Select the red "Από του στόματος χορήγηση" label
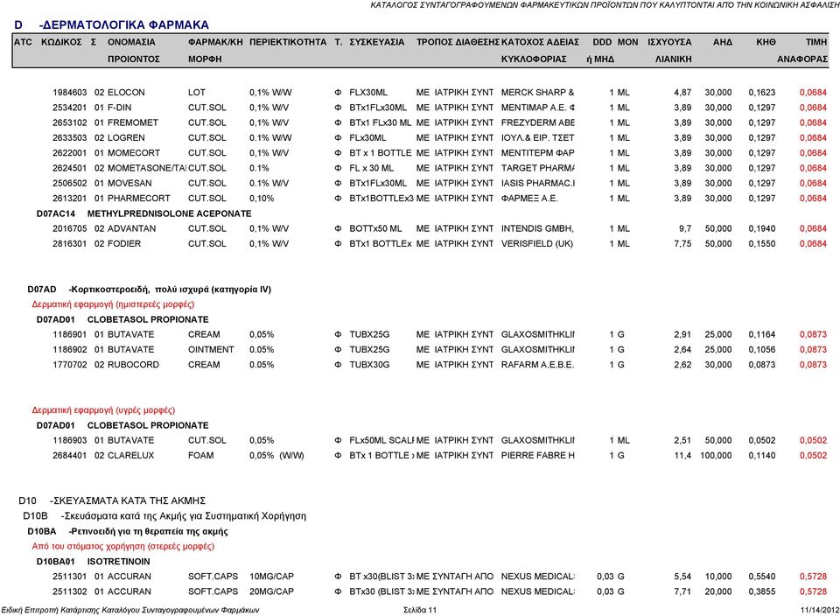840x616 pixels. pyautogui.click(x=123, y=546)
